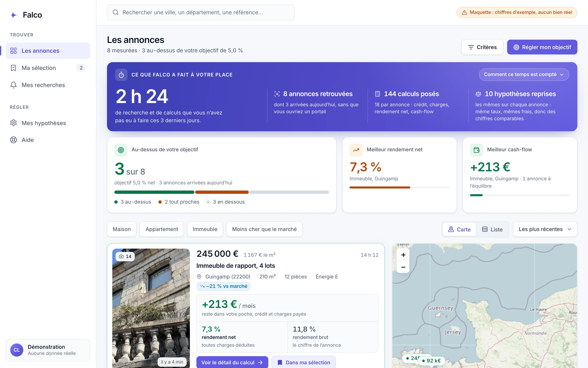Viewport: 588px width, 368px height.
Task: Click the search field Rechercher une ville
Action: click(201, 12)
